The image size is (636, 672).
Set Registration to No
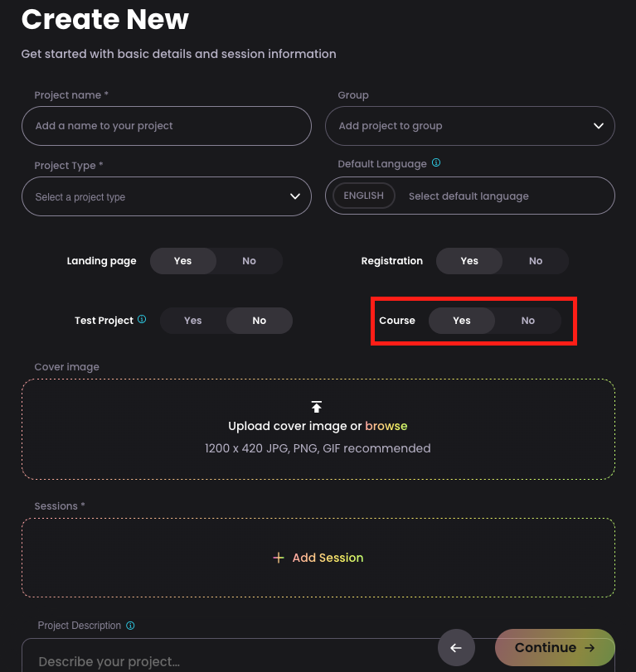click(535, 261)
